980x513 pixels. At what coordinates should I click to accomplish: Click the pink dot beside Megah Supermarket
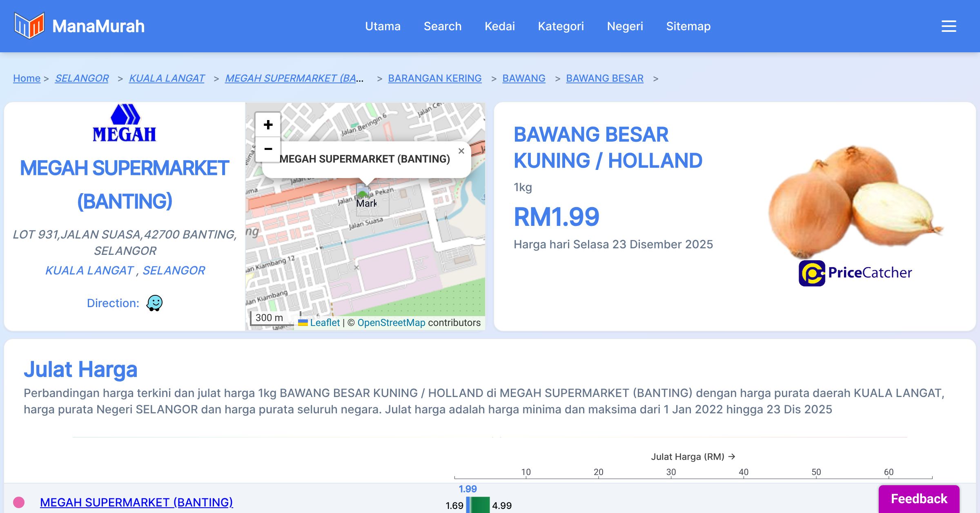(19, 502)
